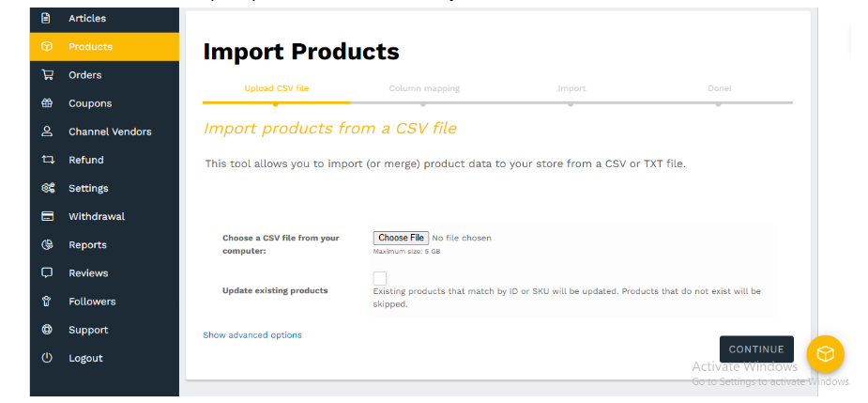The width and height of the screenshot is (868, 403).
Task: Enable the Update existing products checkbox
Action: pyautogui.click(x=380, y=278)
